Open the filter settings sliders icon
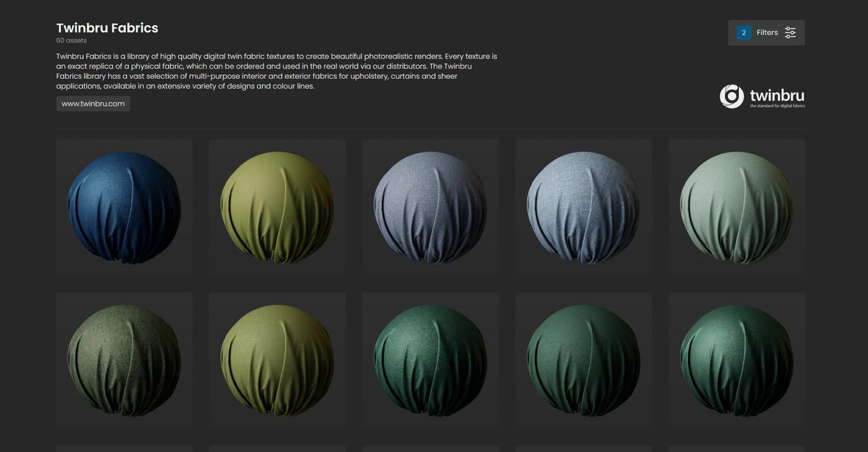 tap(790, 33)
